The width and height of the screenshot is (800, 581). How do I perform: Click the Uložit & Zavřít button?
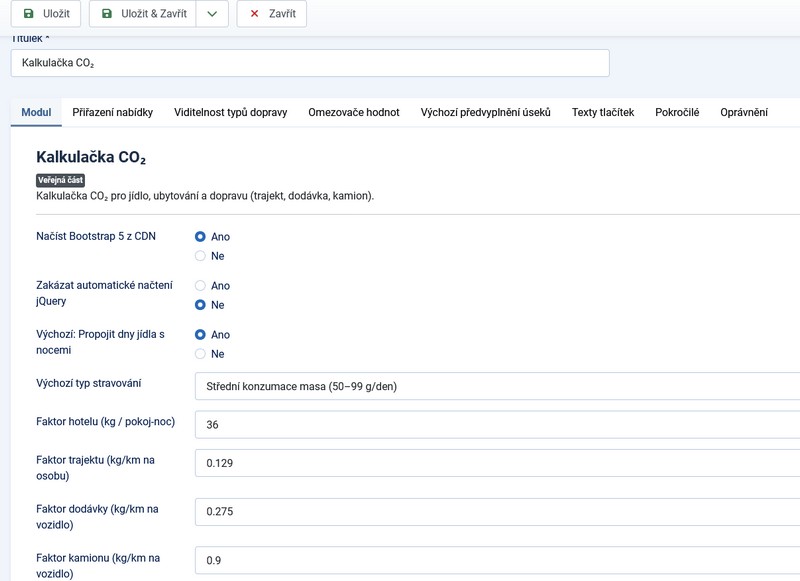(142, 14)
